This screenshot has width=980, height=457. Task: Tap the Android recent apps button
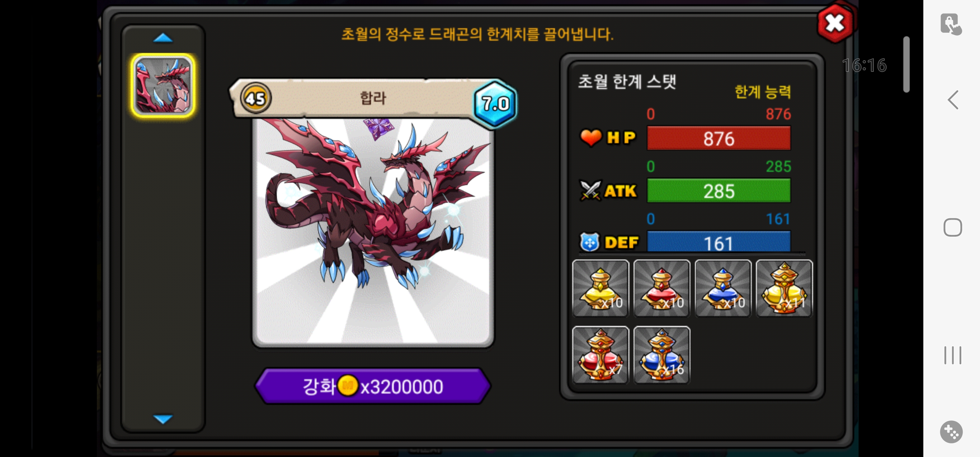[953, 355]
